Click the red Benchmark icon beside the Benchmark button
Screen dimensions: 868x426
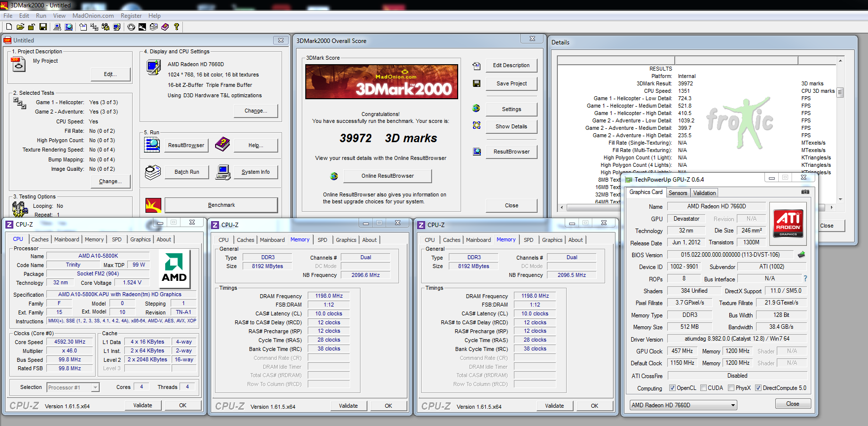153,205
